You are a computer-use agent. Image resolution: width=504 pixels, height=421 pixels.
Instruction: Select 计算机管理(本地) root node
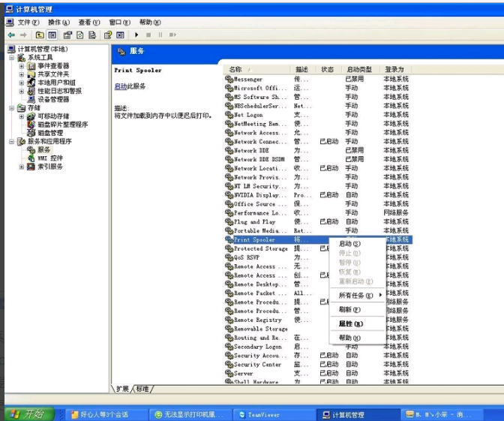(43, 49)
